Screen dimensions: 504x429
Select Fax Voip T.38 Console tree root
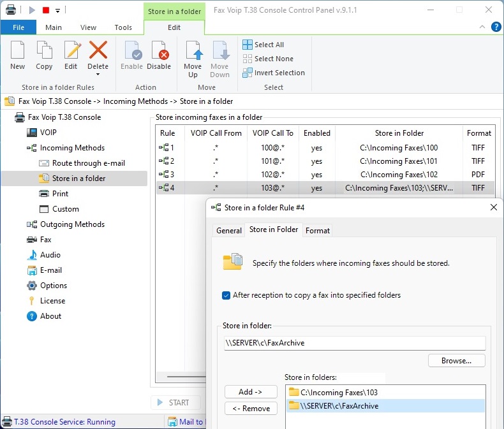click(57, 117)
